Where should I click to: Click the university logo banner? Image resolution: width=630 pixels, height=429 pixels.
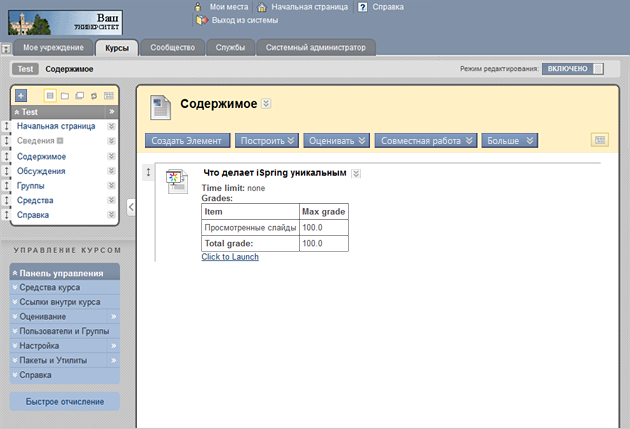pos(65,23)
